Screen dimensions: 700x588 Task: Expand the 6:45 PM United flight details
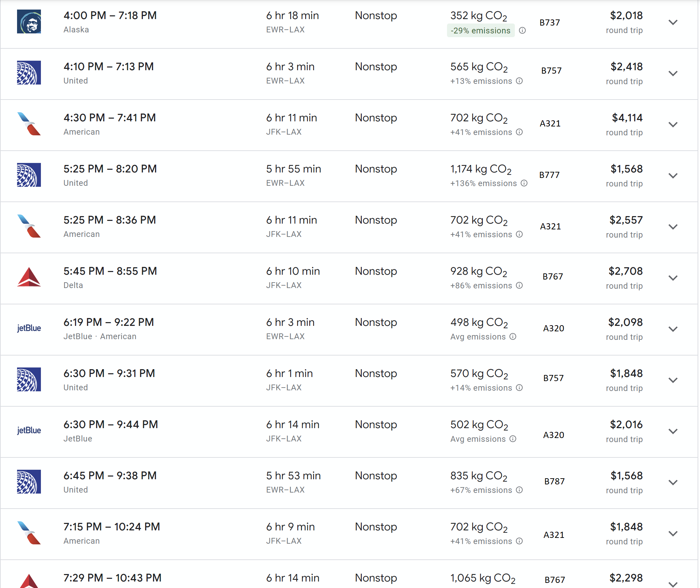pos(673,483)
